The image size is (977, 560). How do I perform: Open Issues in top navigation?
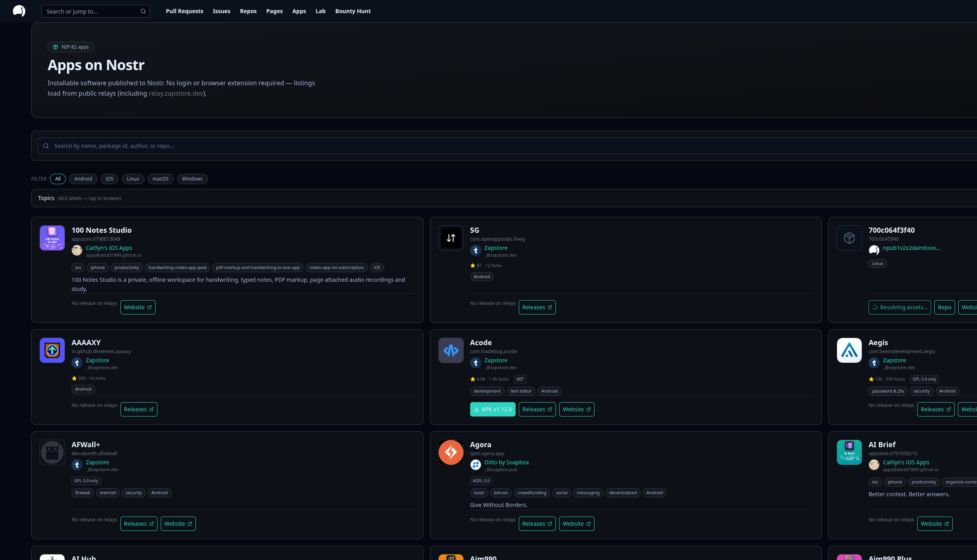click(x=221, y=11)
